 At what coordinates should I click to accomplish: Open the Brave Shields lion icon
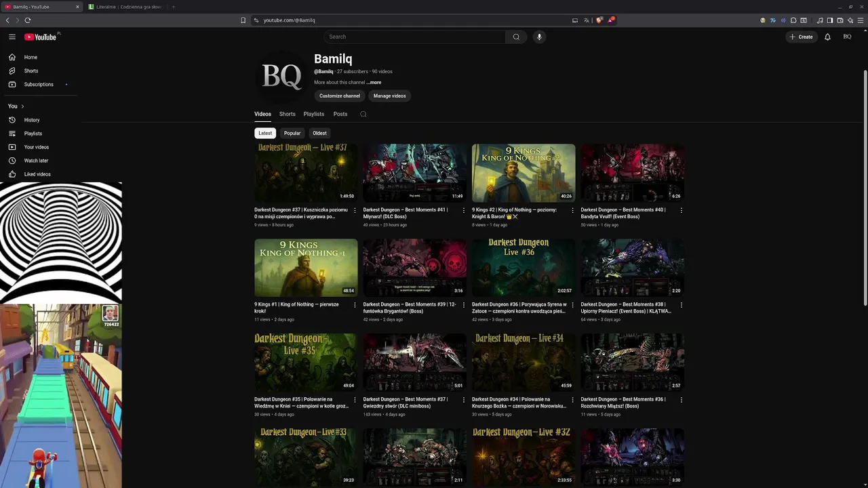pos(599,20)
